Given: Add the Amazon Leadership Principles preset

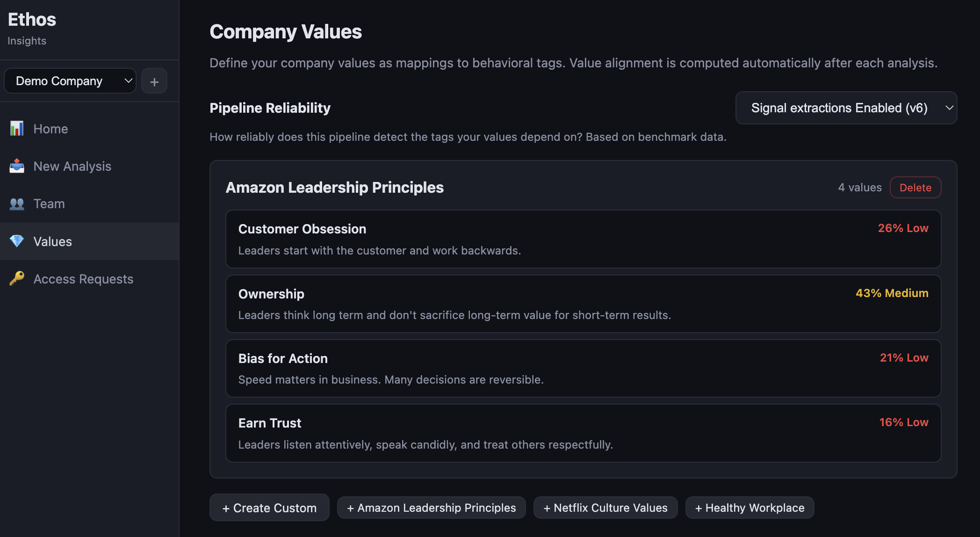Looking at the screenshot, I should tap(431, 508).
